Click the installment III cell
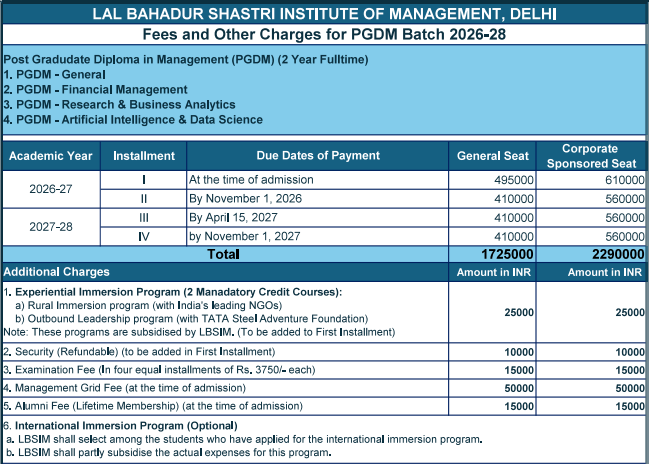This screenshot has height=464, width=651. pos(144,217)
